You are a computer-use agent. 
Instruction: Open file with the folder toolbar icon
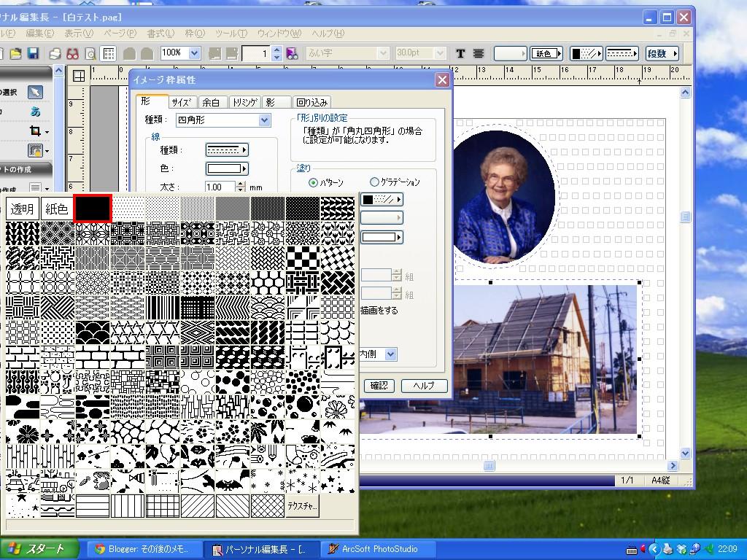click(16, 53)
